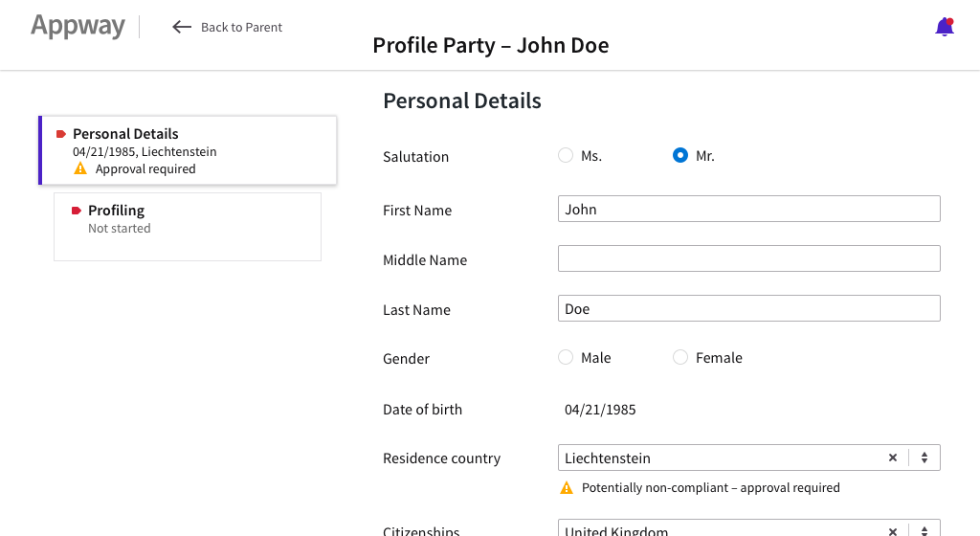Select the Mr. salutation radio button
This screenshot has width=980, height=536.
[x=680, y=155]
